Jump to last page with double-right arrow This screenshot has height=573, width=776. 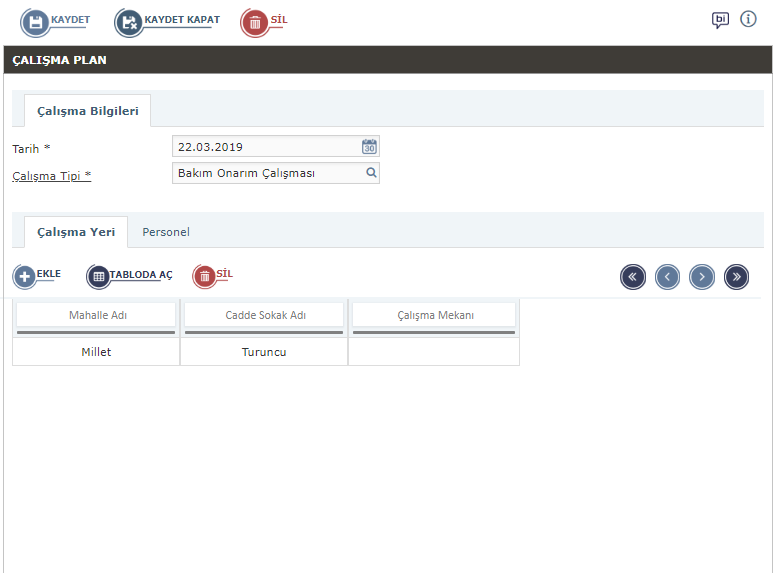pyautogui.click(x=736, y=277)
